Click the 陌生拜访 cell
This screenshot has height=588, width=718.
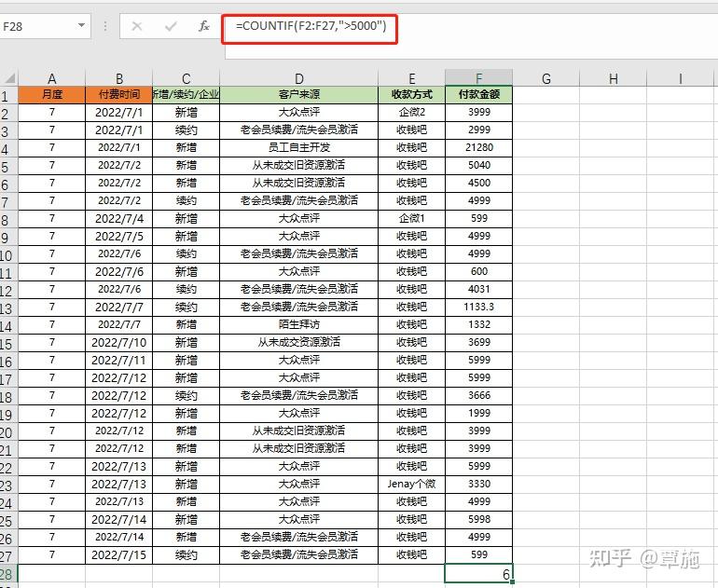coord(299,325)
